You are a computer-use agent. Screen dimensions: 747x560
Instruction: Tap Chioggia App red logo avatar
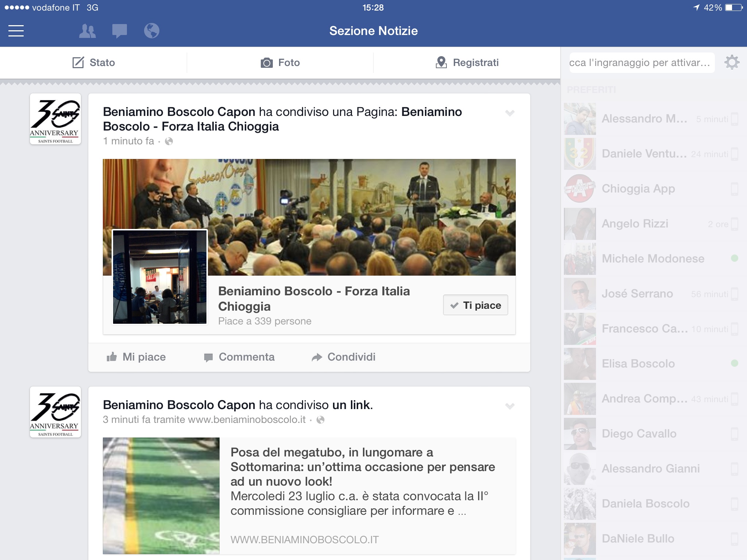pos(580,189)
